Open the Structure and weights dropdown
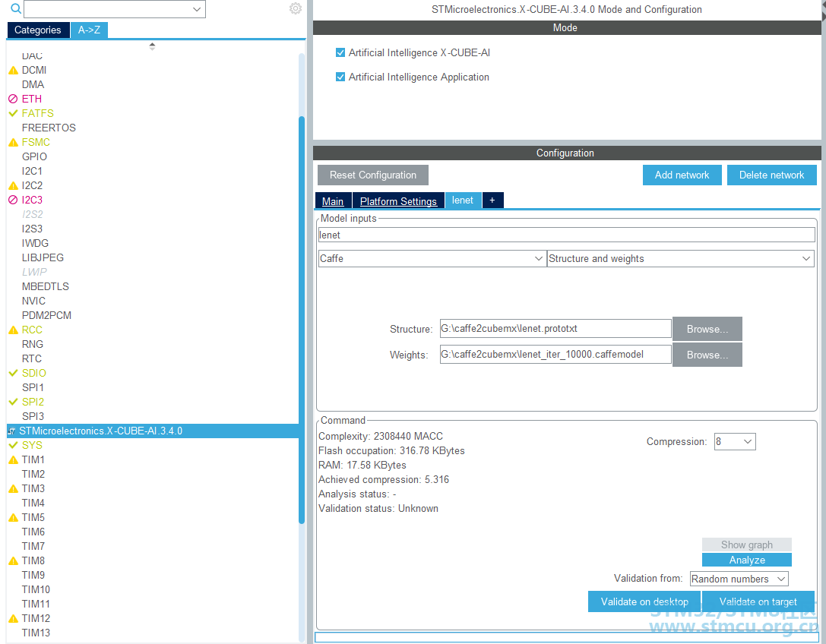The height and width of the screenshot is (644, 826). (x=806, y=258)
